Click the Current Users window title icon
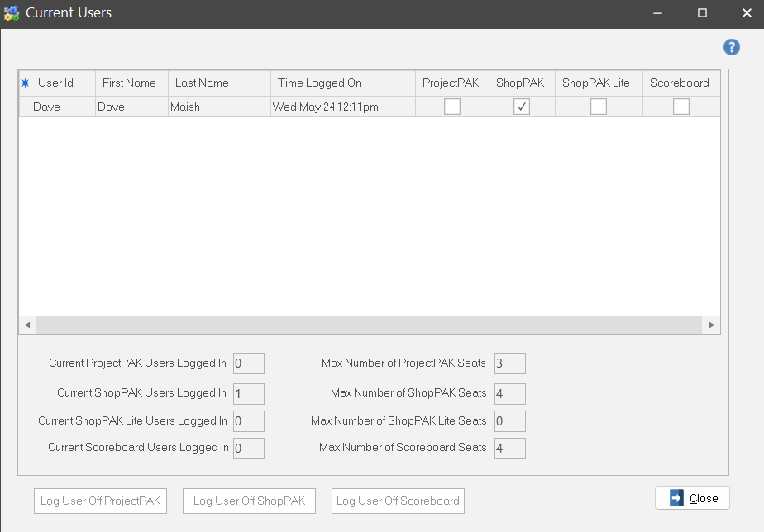This screenshot has width=764, height=532. (12, 13)
